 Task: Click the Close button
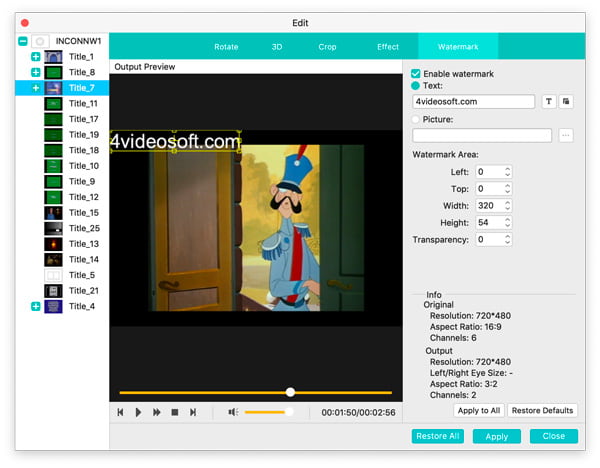[554, 436]
